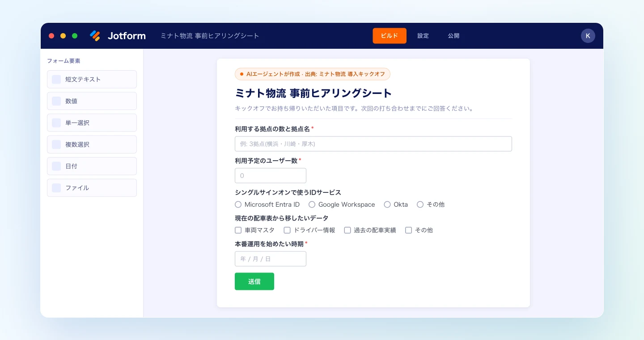
Task: Click icon beside 短文テキスト element
Action: click(56, 79)
